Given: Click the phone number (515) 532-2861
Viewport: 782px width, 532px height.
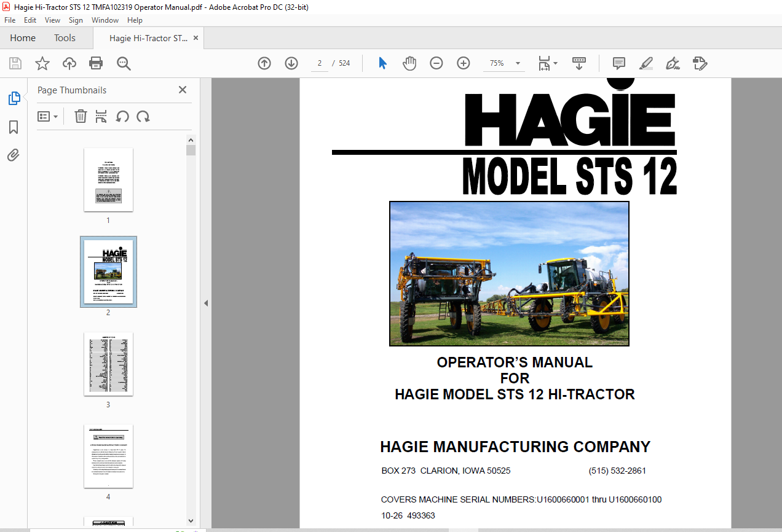Looking at the screenshot, I should (x=617, y=471).
